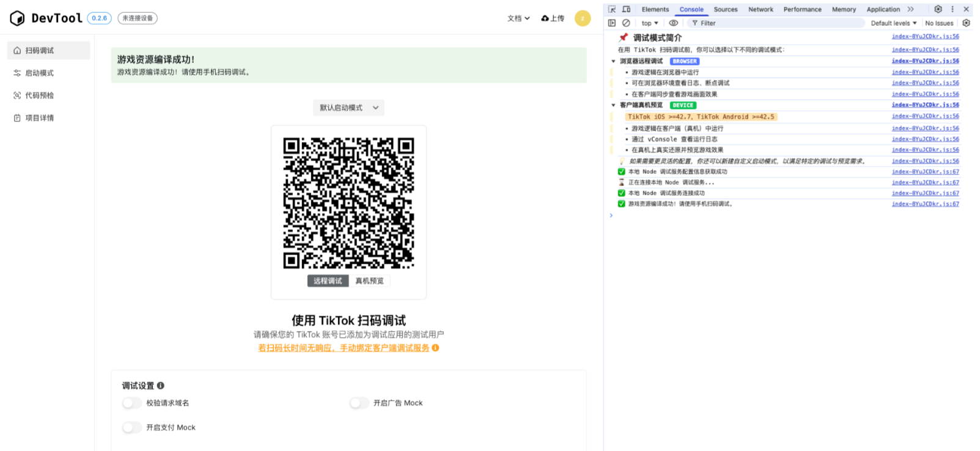
Task: Click the live expression eye icon
Action: [673, 23]
